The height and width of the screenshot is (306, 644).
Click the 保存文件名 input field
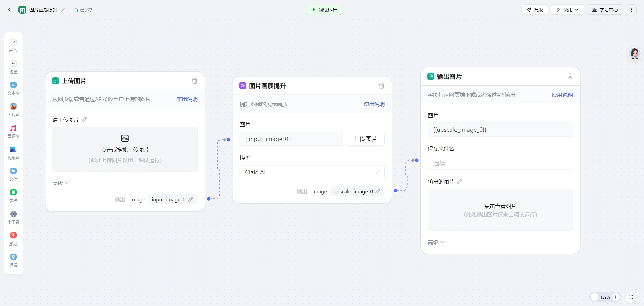pos(500,163)
